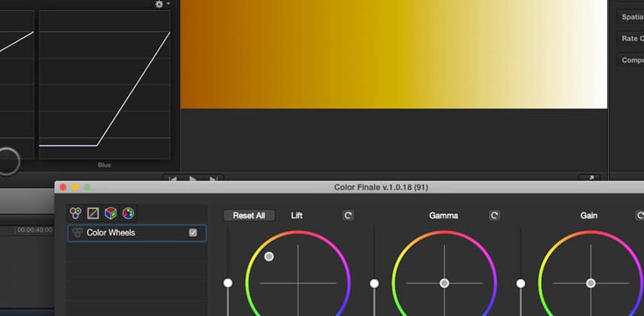Screen dimensions: 644x316
Task: Click the Lift luminance slider handle
Action: [228, 283]
